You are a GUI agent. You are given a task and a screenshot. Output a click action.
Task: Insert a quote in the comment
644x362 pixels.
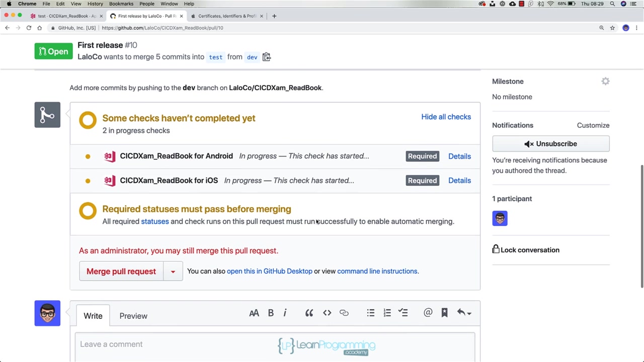click(309, 313)
